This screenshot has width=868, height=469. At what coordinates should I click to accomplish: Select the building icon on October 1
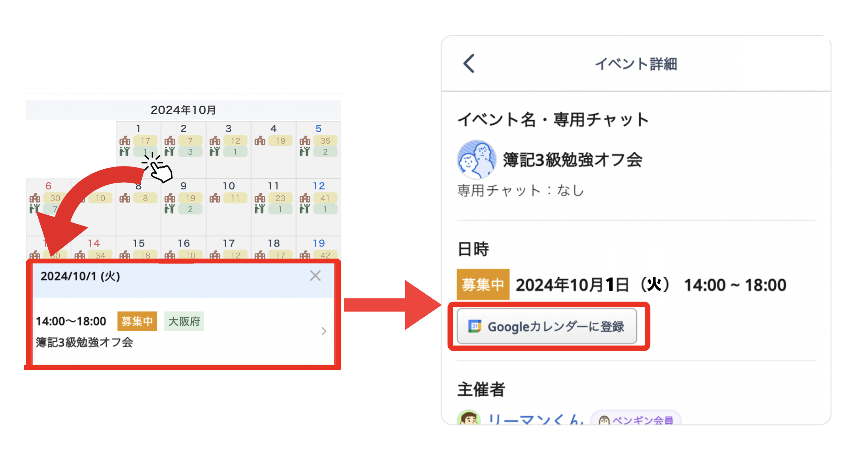pyautogui.click(x=125, y=141)
